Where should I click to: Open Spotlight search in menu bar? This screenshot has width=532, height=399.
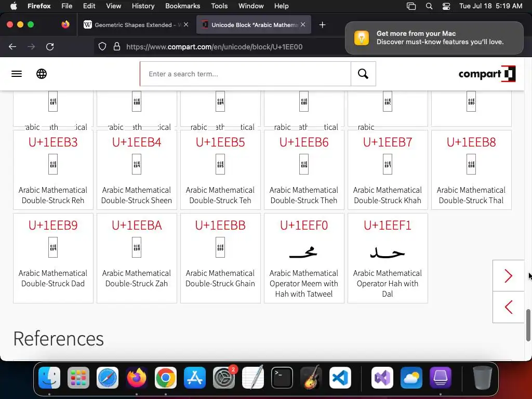(x=429, y=6)
